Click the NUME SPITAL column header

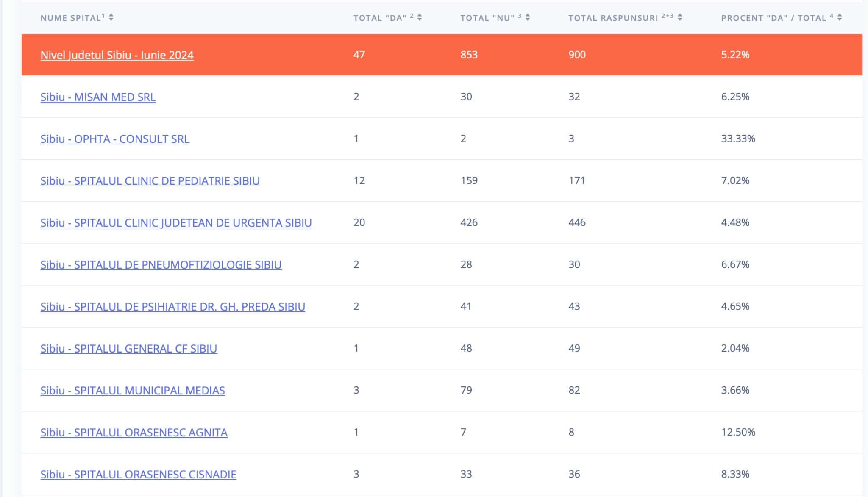click(x=72, y=18)
